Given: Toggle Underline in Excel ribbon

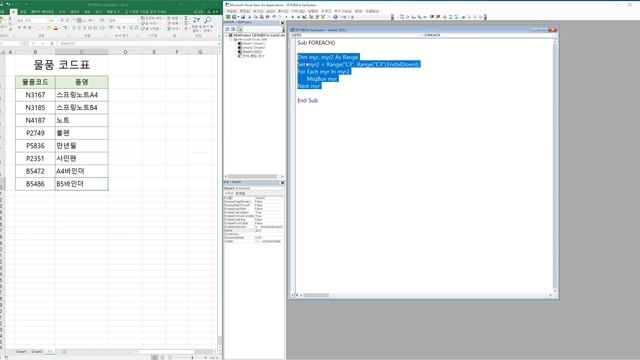Looking at the screenshot, I should click(29, 27).
